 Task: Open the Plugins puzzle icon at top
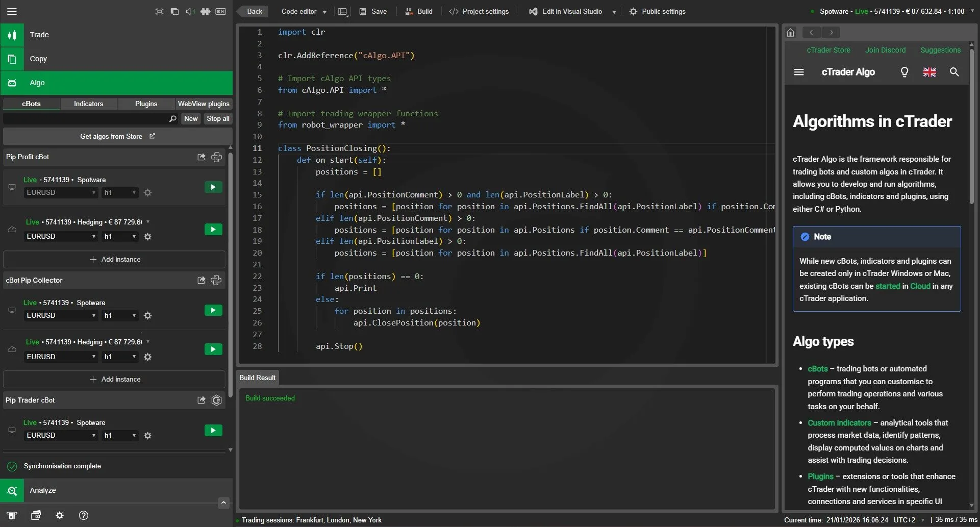(x=206, y=11)
